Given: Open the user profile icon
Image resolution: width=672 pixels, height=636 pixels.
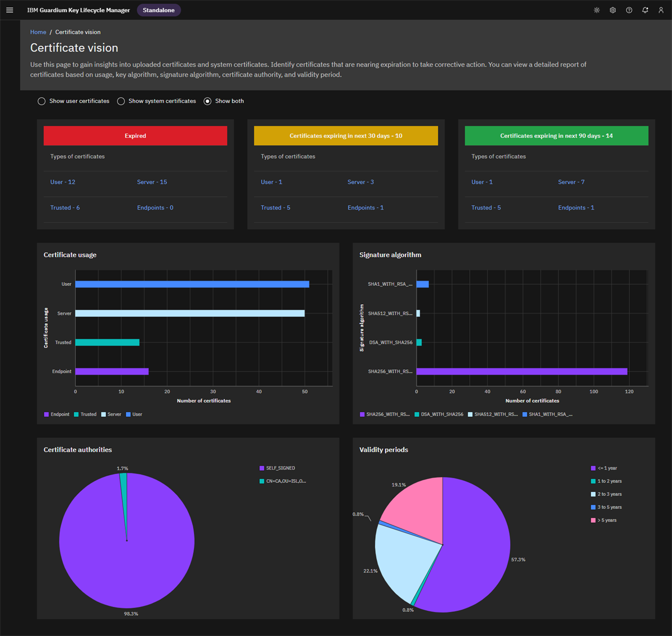Looking at the screenshot, I should [x=661, y=10].
